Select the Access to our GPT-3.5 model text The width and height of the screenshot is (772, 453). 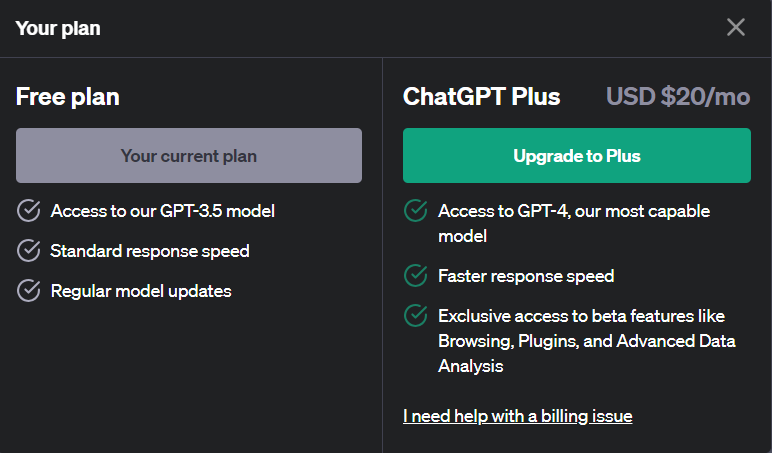(x=163, y=211)
